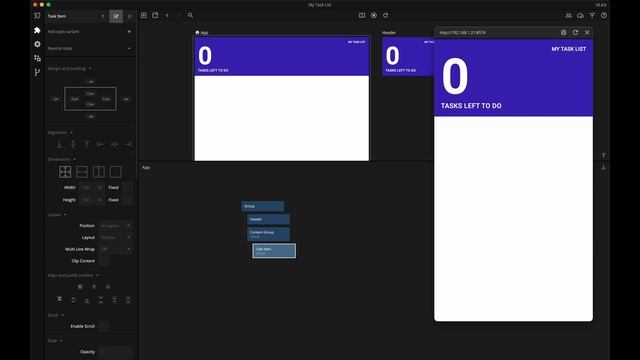This screenshot has height=360, width=640.
Task: Collapse the Align and justify content section
Action: click(97, 276)
